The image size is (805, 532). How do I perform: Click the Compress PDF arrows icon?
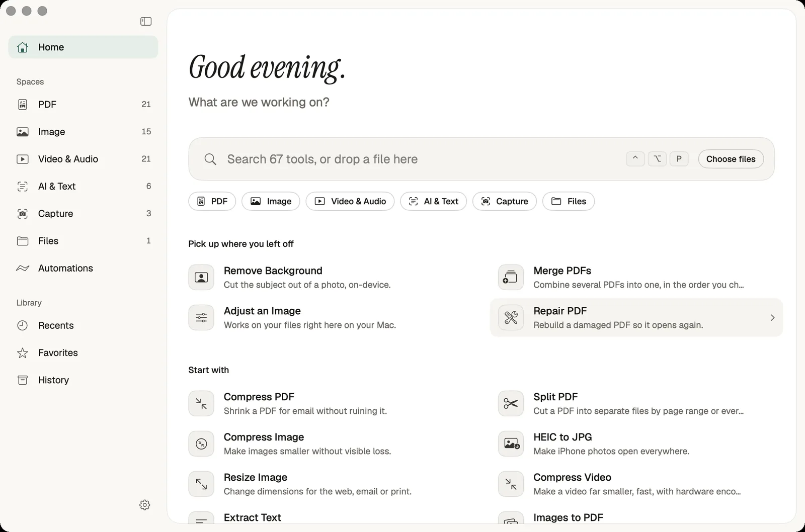(x=201, y=404)
